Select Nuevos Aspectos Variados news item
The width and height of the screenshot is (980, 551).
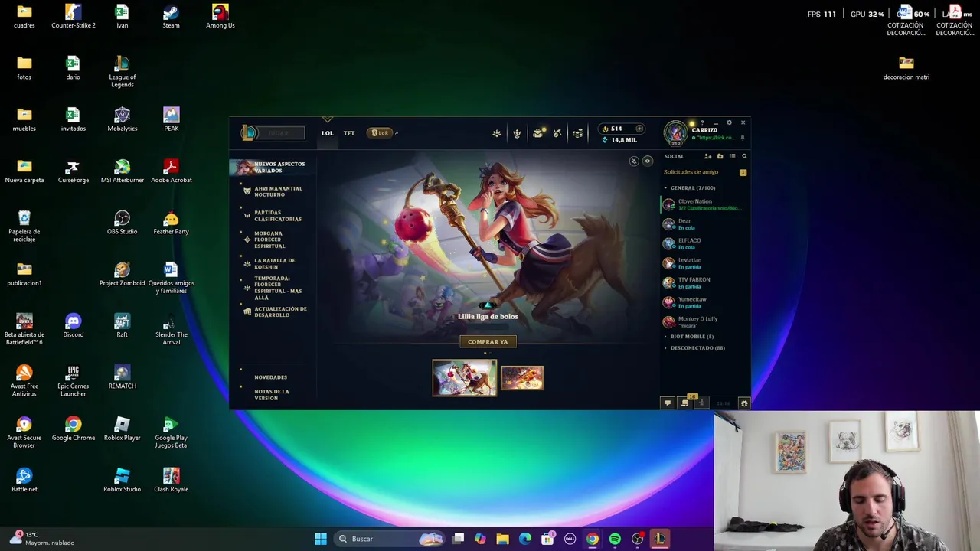click(272, 167)
